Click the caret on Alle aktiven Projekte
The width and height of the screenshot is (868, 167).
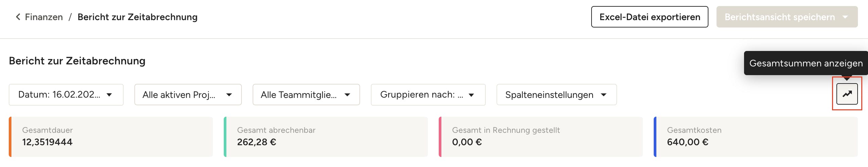229,95
